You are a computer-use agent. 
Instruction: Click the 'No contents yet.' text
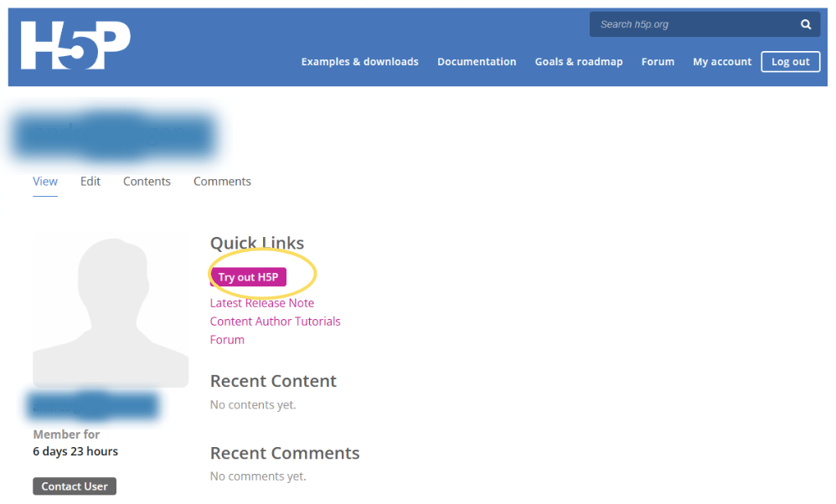[253, 405]
